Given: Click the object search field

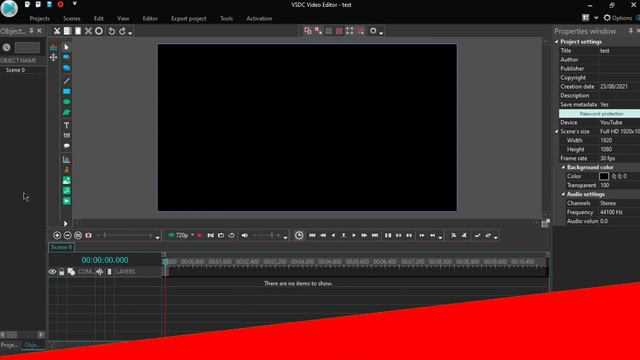Looking at the screenshot, I should 27,47.
